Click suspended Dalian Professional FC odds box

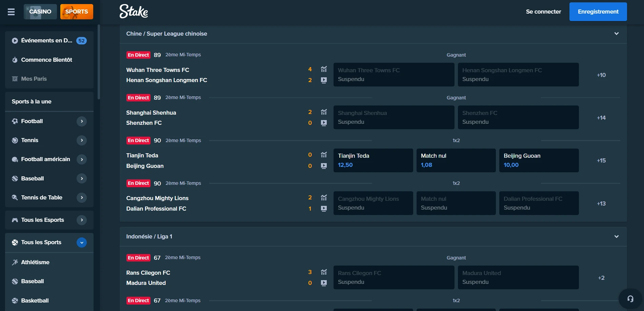(x=539, y=203)
